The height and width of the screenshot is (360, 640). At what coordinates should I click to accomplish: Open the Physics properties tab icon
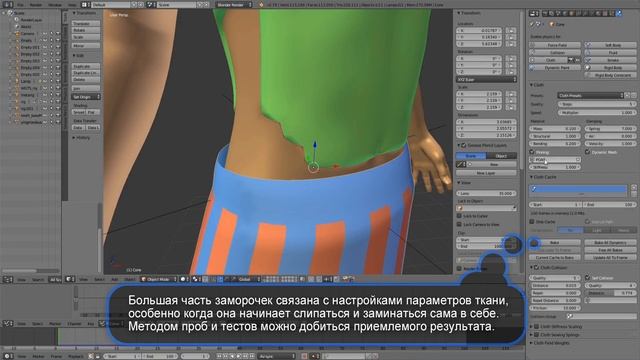[619, 13]
